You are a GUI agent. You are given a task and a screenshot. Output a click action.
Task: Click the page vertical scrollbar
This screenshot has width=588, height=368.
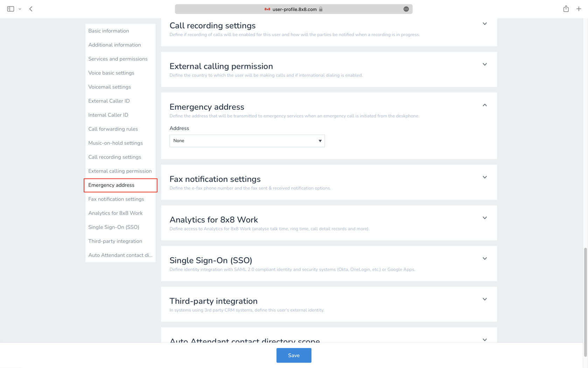click(x=585, y=301)
